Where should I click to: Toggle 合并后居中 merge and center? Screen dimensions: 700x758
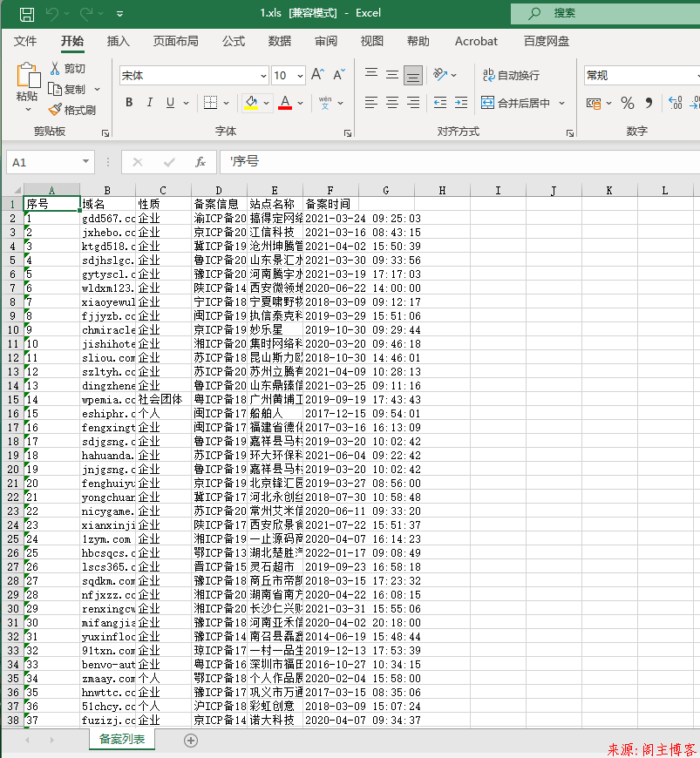click(520, 102)
